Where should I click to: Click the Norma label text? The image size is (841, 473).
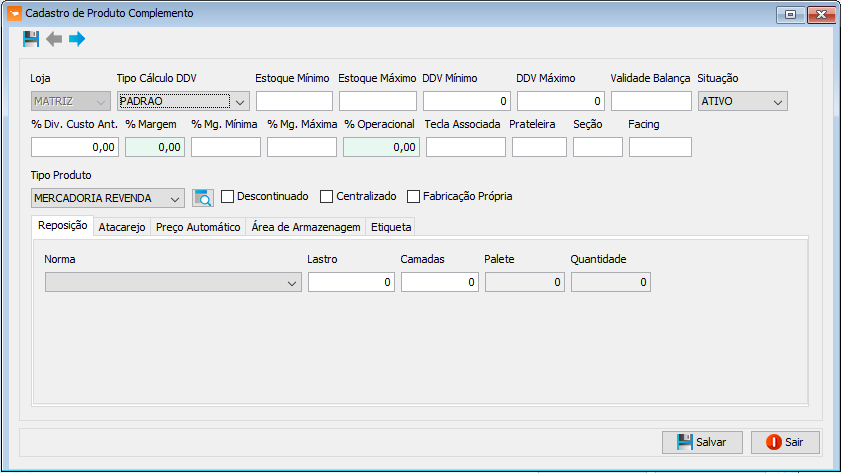(x=60, y=260)
